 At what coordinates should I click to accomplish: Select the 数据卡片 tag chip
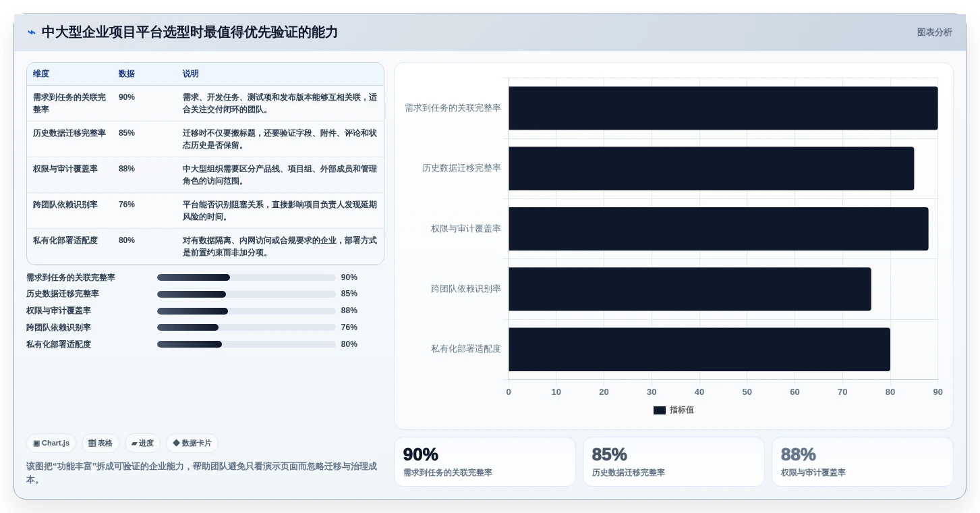[192, 443]
